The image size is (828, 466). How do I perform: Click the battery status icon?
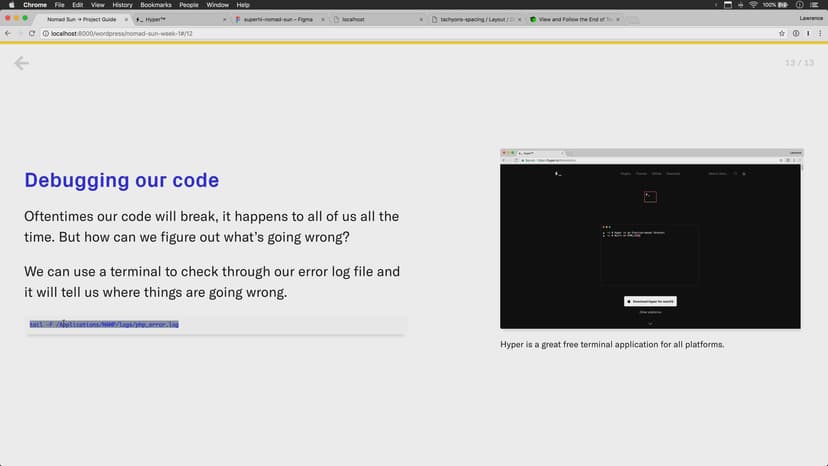pyautogui.click(x=783, y=5)
